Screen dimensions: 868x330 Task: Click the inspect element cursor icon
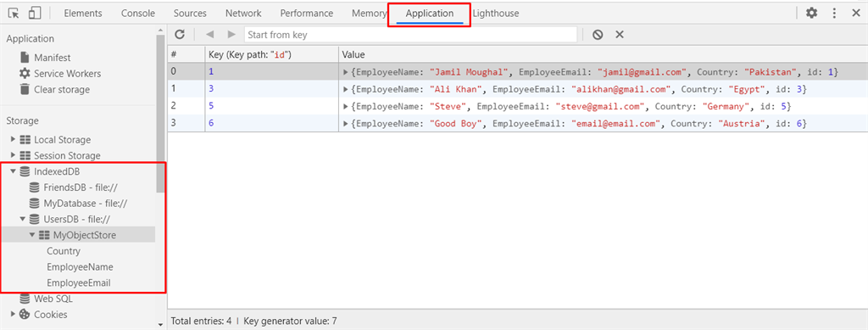pos(14,14)
